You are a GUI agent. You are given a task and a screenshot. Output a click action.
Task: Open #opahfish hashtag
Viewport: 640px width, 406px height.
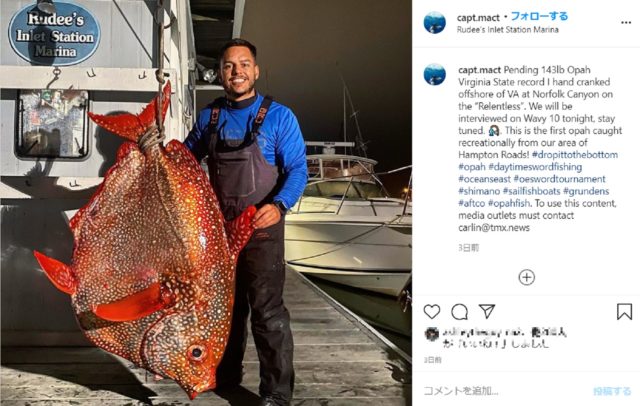(509, 203)
